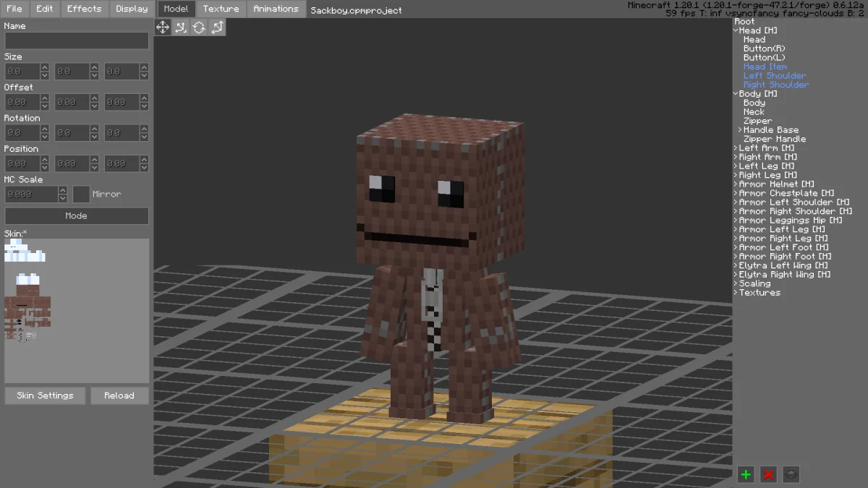Select the Left Shoulder entry
Screen dimensions: 868x488
[775, 76]
